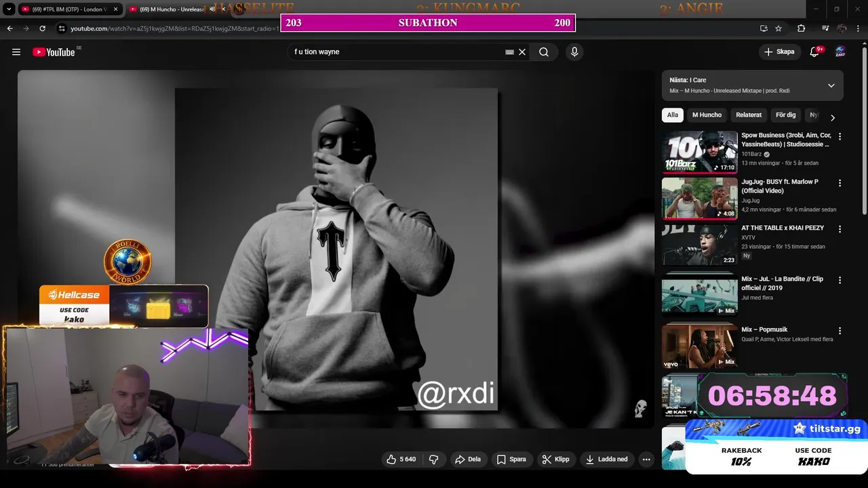Close the #TPL BM (OTP) tab

[115, 9]
